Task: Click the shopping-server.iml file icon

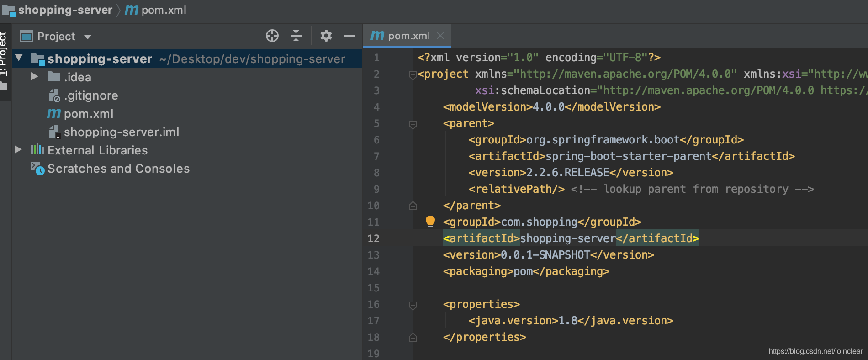Action: pyautogui.click(x=54, y=132)
